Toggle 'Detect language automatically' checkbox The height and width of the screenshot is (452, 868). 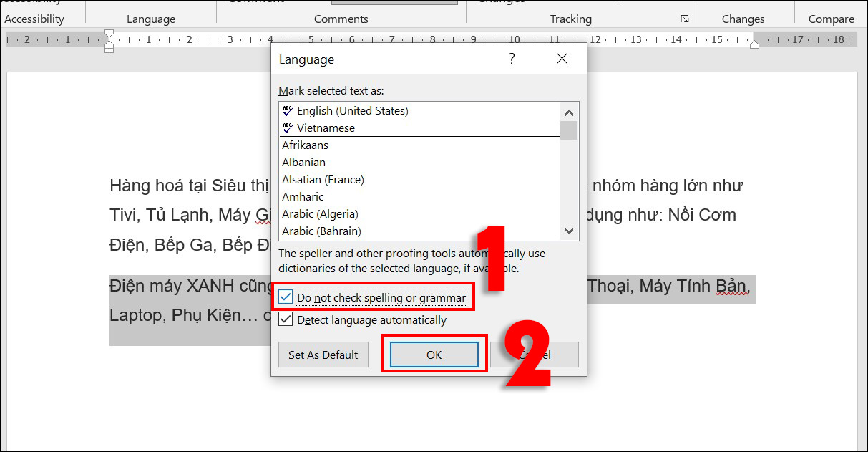click(286, 320)
